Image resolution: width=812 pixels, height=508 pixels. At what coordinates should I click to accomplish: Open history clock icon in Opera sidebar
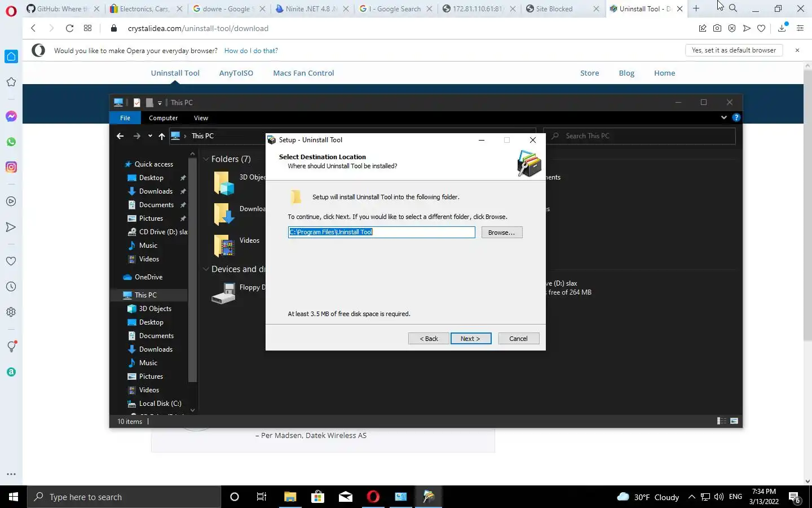[x=11, y=287]
